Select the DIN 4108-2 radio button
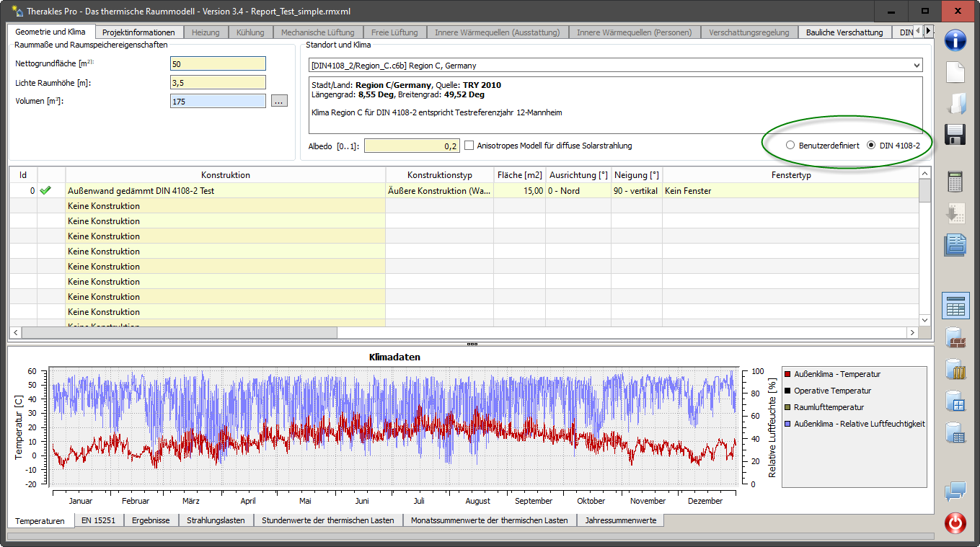The width and height of the screenshot is (980, 547). click(x=871, y=146)
